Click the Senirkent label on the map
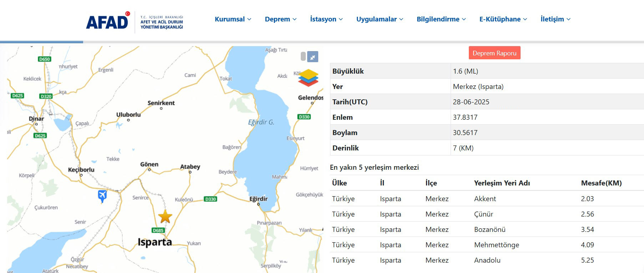This screenshot has width=644, height=273. pyautogui.click(x=161, y=103)
